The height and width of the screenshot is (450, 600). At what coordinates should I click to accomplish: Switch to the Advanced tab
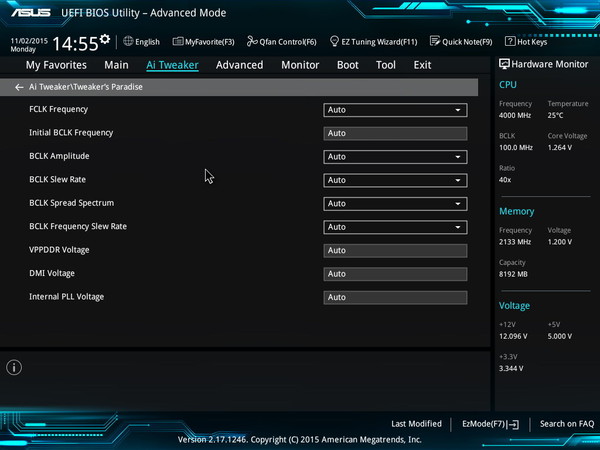[239, 65]
